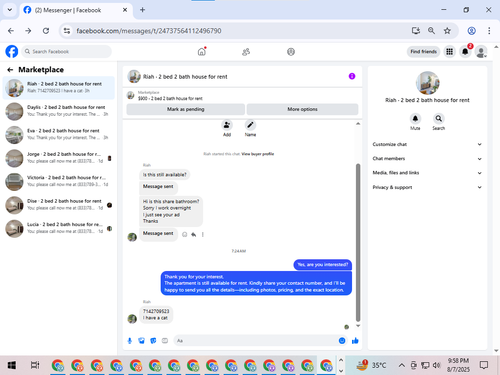Open Victoria conversation in list
This screenshot has width=500, height=375.
coord(59,181)
